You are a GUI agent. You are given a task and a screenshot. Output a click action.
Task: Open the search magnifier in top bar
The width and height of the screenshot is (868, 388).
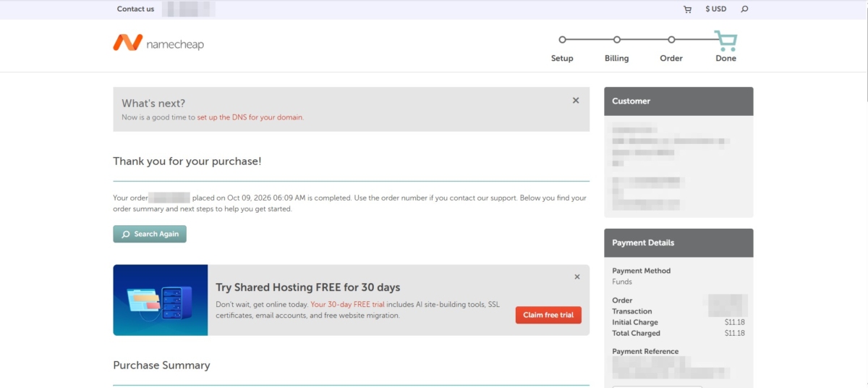[x=745, y=9]
